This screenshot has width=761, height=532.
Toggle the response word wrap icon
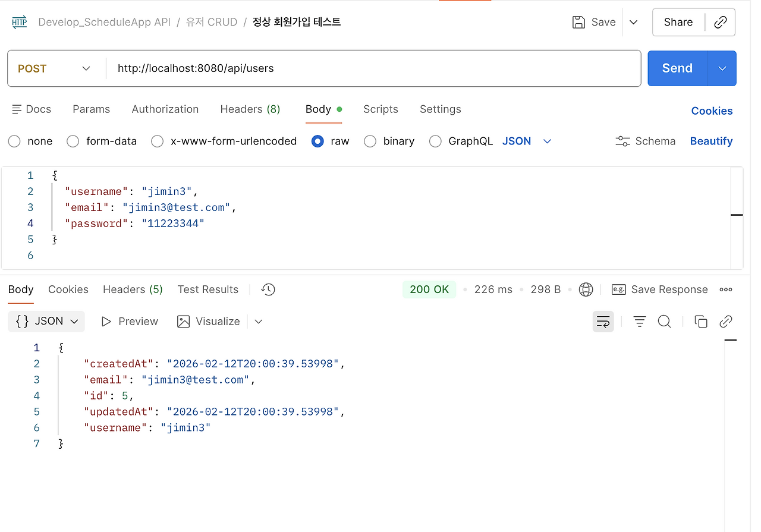click(603, 322)
